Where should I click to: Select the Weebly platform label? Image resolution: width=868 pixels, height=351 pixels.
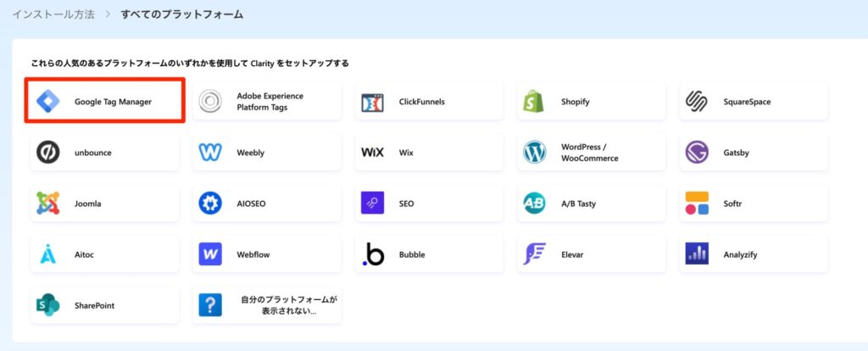pyautogui.click(x=251, y=153)
